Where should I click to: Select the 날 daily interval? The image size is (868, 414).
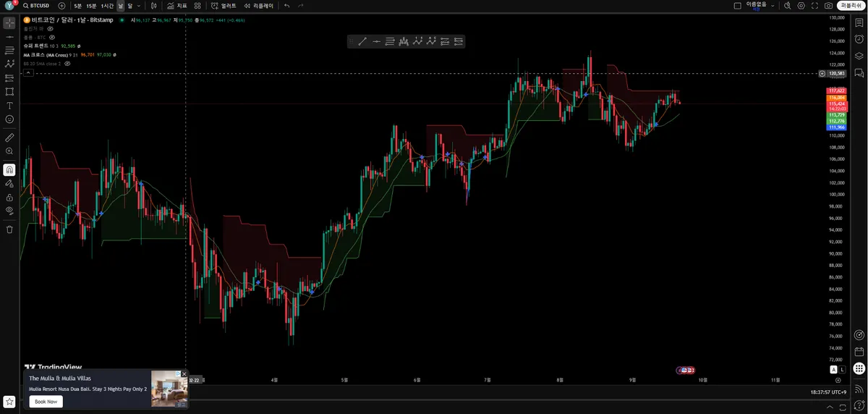tap(120, 5)
